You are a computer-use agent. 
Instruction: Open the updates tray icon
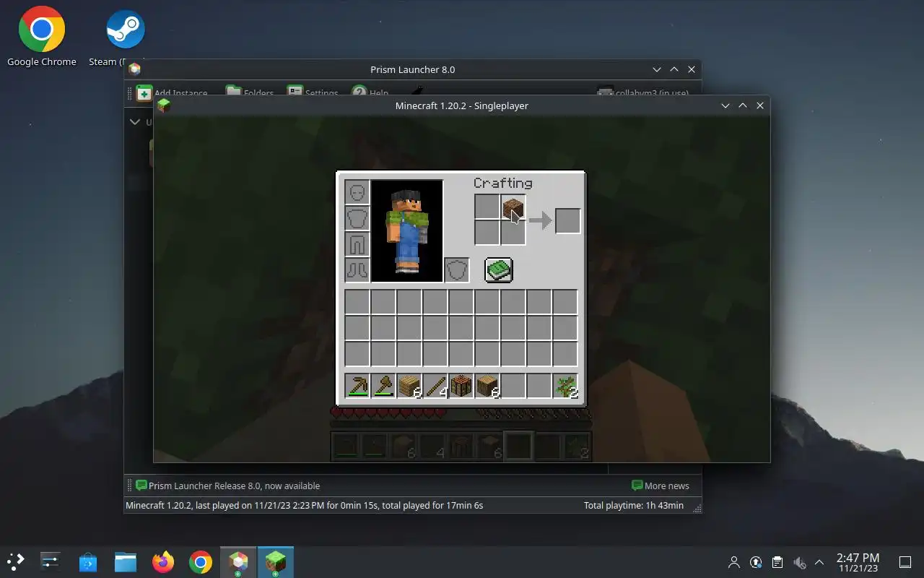point(756,562)
